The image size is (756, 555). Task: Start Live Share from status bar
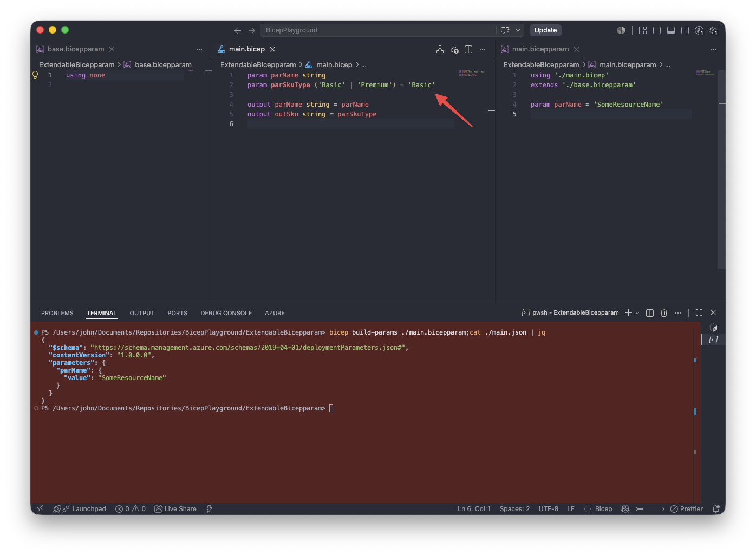click(x=175, y=509)
